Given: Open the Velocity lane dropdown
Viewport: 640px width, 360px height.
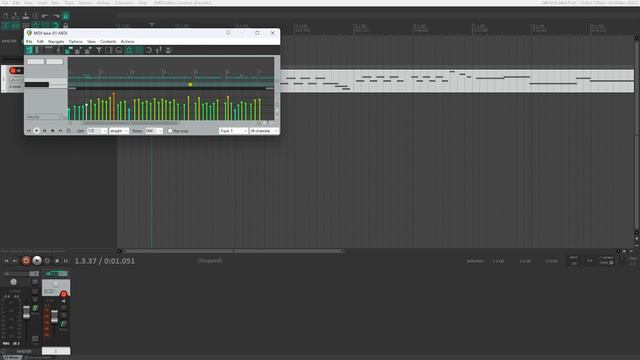Looking at the screenshot, I should (x=44, y=117).
